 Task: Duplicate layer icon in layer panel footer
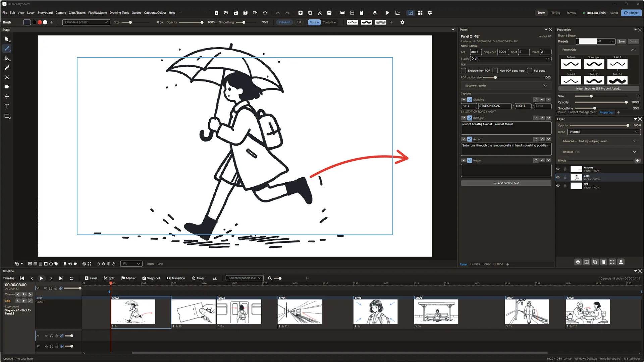pyautogui.click(x=595, y=262)
